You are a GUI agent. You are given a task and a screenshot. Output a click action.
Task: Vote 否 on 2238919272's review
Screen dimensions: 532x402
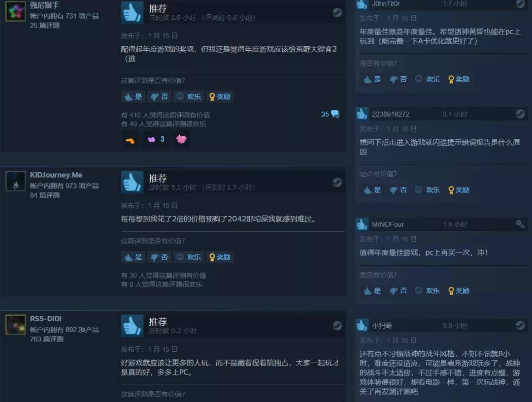tap(399, 190)
